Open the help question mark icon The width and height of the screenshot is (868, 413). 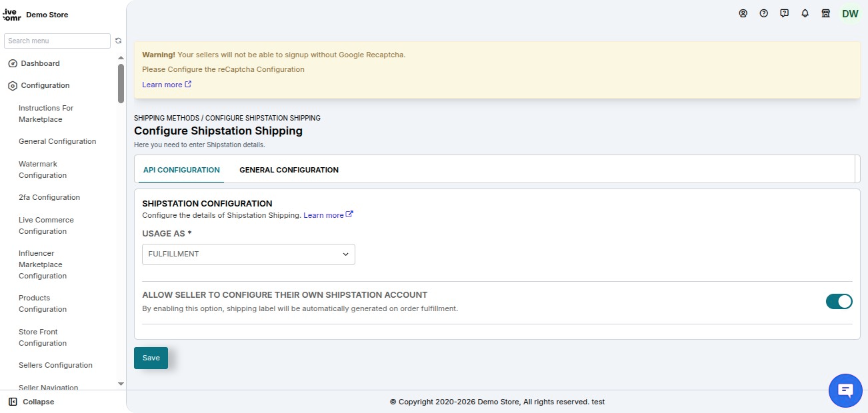(x=764, y=13)
